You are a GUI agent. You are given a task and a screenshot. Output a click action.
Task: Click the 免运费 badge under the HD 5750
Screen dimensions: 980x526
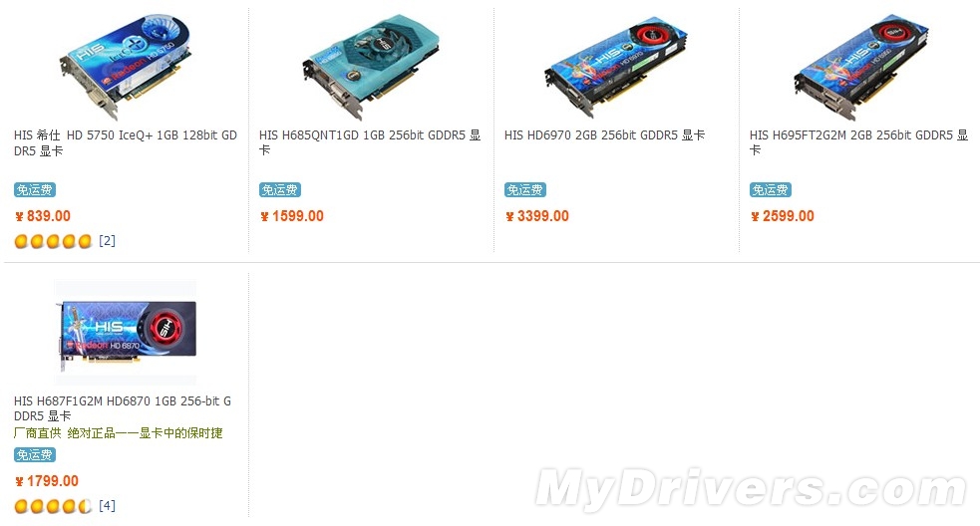click(x=35, y=190)
